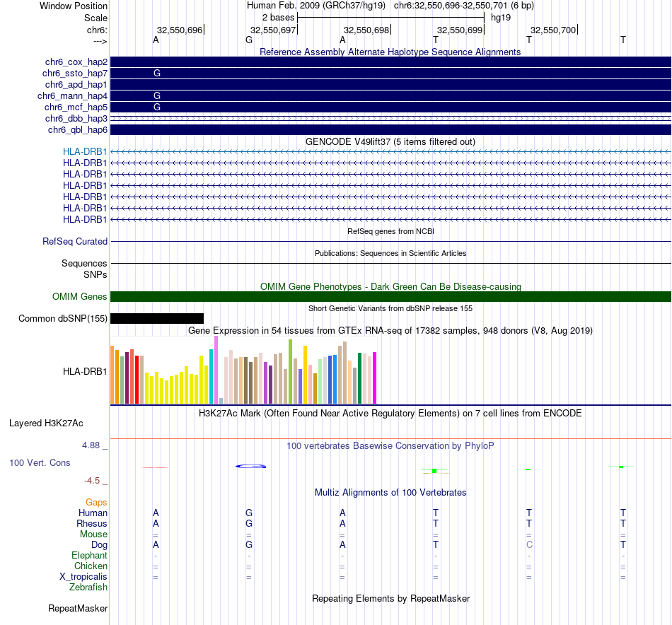The height and width of the screenshot is (625, 672).
Task: Click the Mouse species label
Action: pyautogui.click(x=93, y=535)
